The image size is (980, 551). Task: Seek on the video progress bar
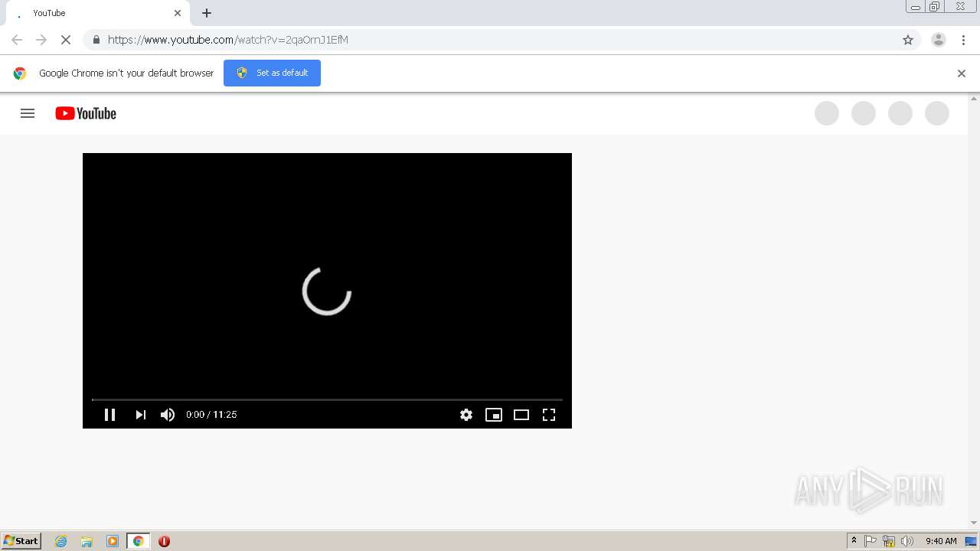click(327, 399)
